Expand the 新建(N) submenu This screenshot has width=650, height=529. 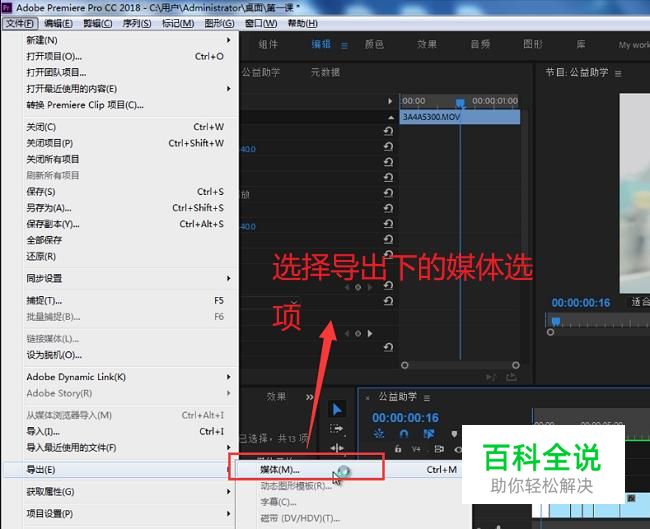[228, 40]
